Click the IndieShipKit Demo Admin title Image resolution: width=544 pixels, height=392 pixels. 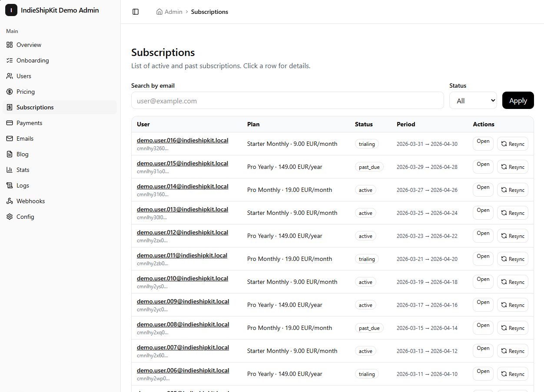coord(60,10)
